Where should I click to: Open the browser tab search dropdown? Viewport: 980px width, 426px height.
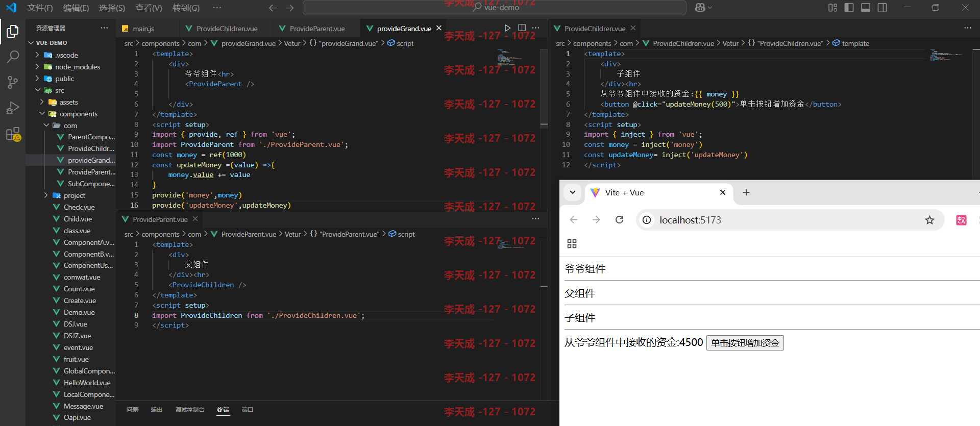tap(573, 192)
